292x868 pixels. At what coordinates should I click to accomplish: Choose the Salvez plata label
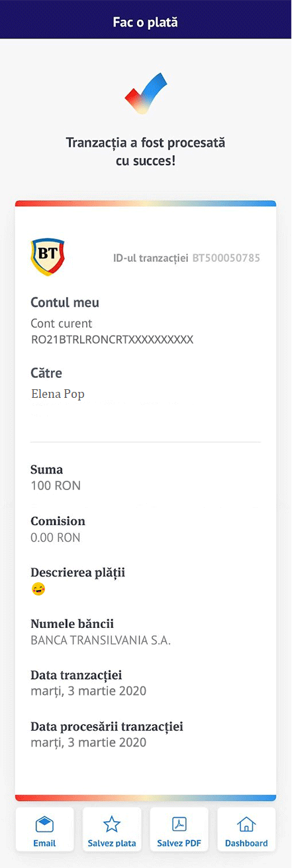[x=112, y=843]
